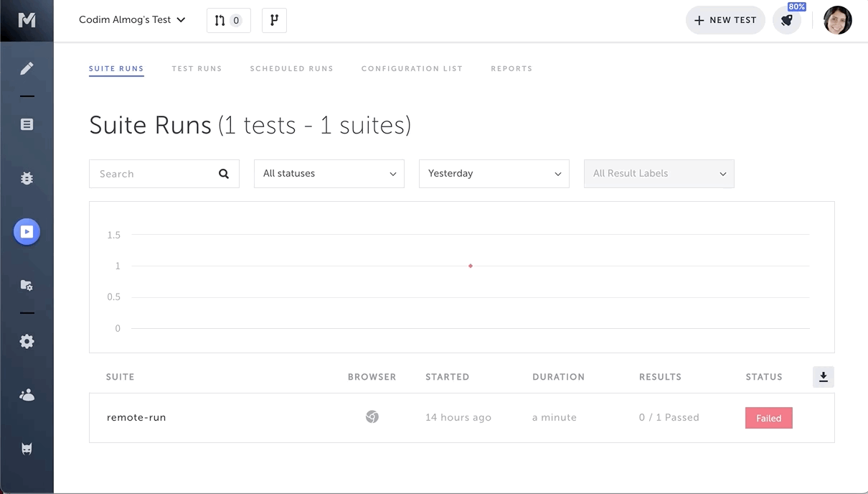This screenshot has width=868, height=494.
Task: Open the bug tracker icon in sidebar
Action: (x=27, y=178)
